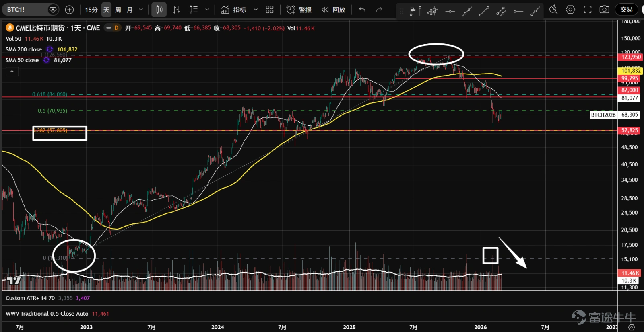The image size is (644, 332).
Task: Click the 99,295 price line label
Action: [x=630, y=78]
